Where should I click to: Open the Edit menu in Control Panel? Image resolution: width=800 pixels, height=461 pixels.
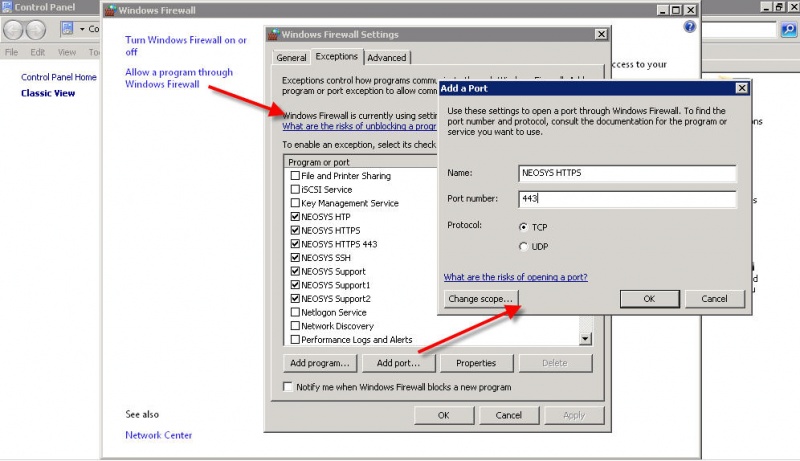point(37,52)
